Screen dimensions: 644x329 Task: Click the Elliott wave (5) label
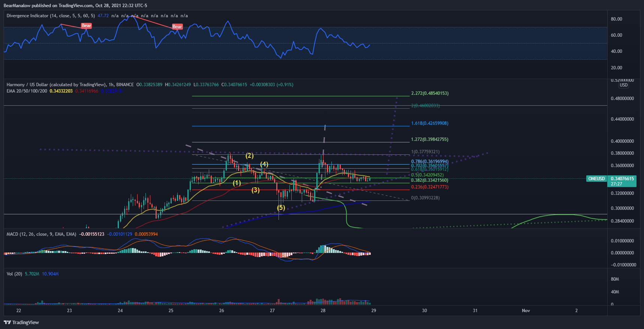281,208
